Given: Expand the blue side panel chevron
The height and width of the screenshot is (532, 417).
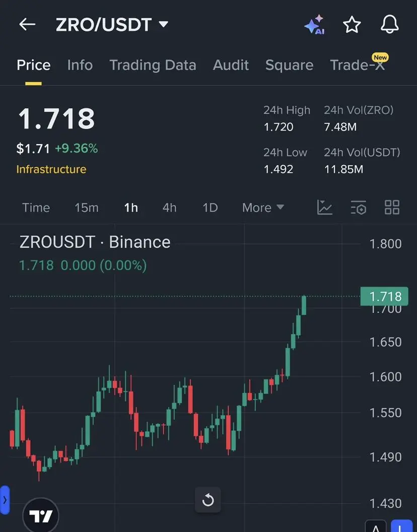Looking at the screenshot, I should point(5,500).
